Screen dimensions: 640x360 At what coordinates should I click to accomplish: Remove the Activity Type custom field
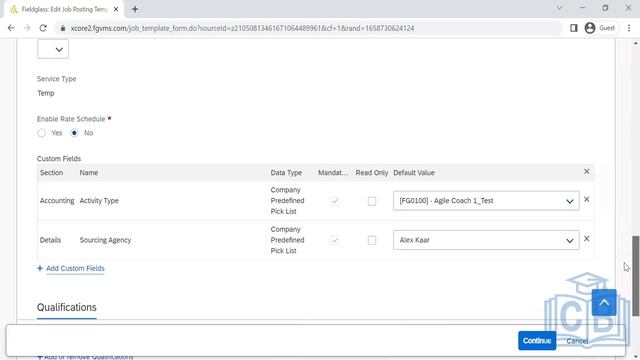click(x=587, y=200)
